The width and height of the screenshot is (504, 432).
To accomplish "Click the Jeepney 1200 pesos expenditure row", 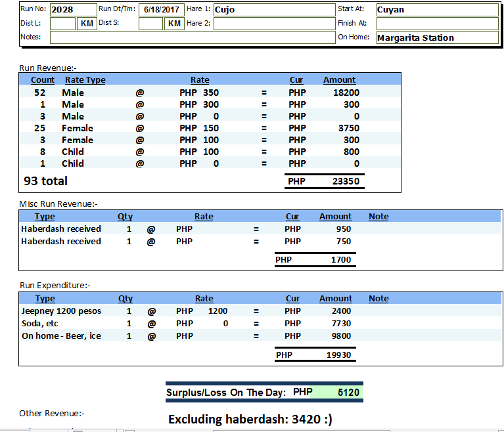I will point(61,311).
